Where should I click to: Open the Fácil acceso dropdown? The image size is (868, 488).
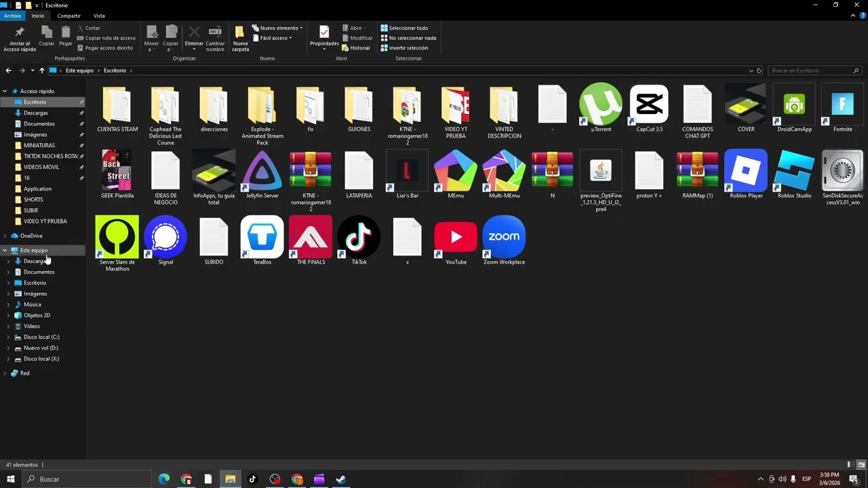pyautogui.click(x=272, y=38)
